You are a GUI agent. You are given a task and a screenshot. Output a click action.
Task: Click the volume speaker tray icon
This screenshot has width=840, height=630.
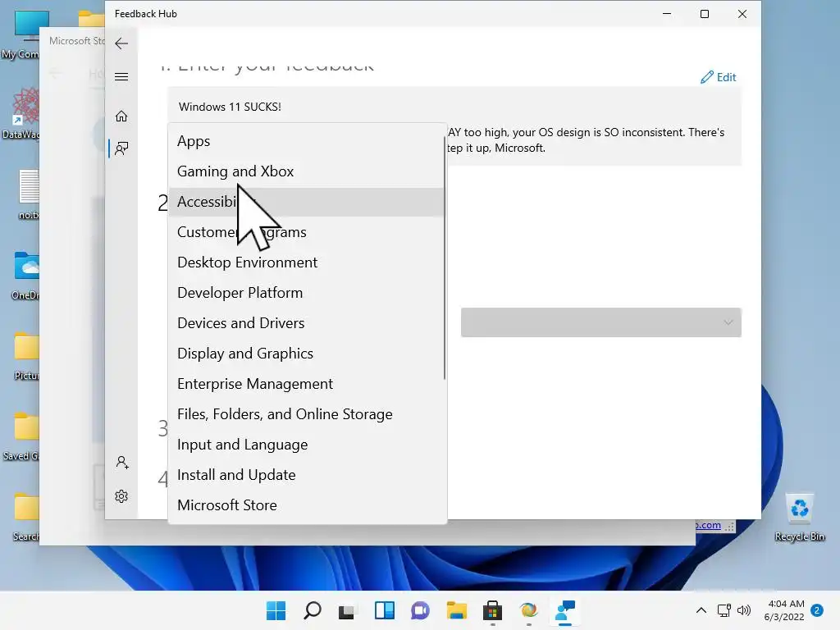[743, 610]
